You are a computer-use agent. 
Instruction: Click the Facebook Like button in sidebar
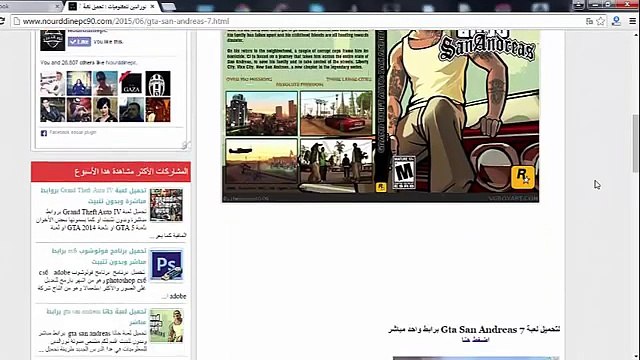click(79, 42)
